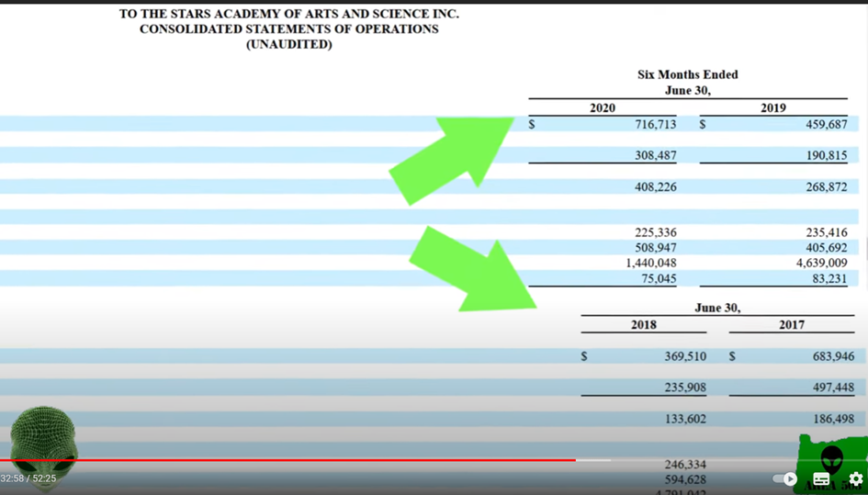
Task: Select the 4,639,009 figure
Action: tap(822, 263)
